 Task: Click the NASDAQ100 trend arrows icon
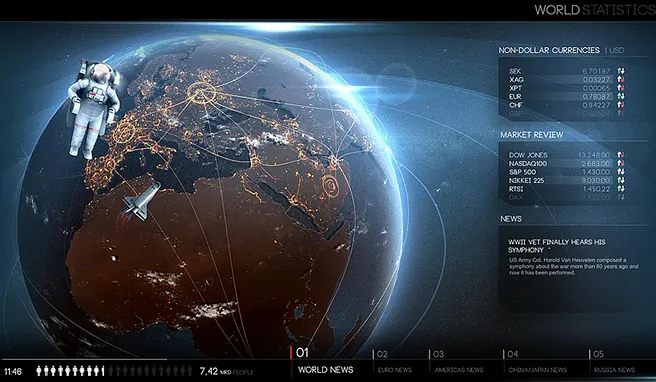click(620, 164)
